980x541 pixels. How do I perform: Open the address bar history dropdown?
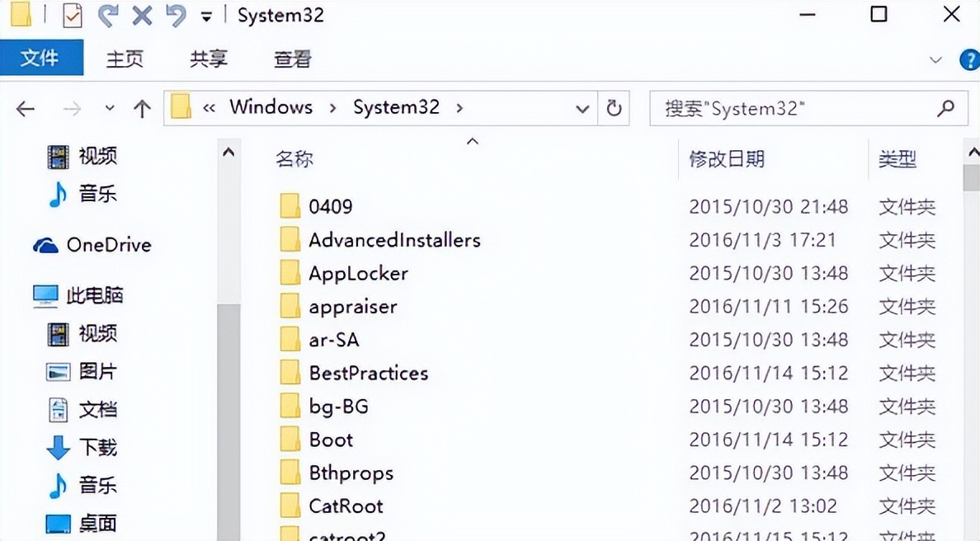click(x=582, y=110)
